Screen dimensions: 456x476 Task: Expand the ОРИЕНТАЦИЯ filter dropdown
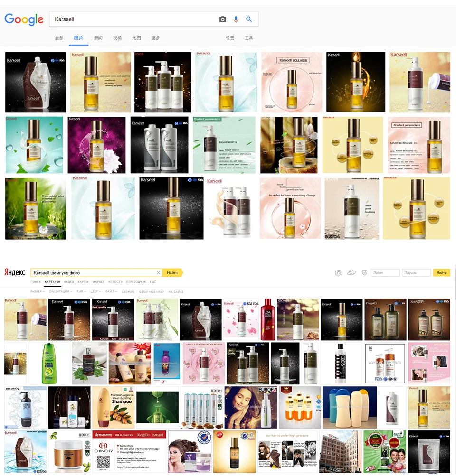click(x=61, y=292)
